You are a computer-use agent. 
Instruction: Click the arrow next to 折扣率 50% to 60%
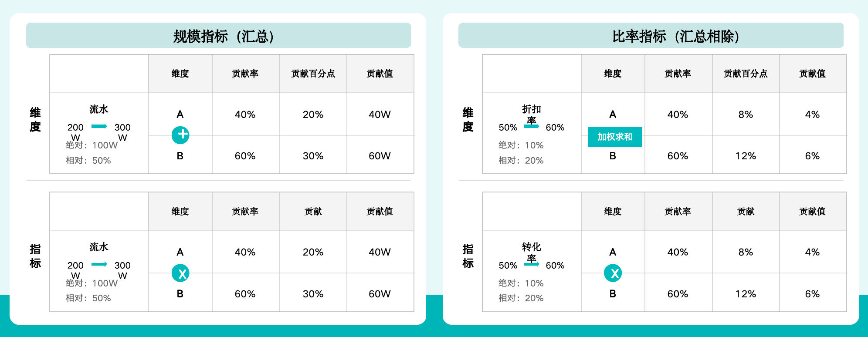click(x=532, y=127)
